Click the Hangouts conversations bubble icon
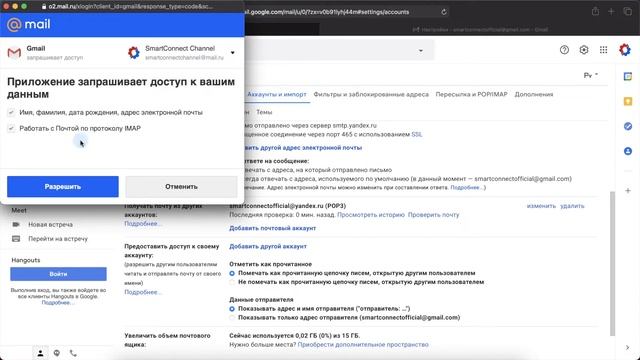This screenshot has height=360, width=640. point(57,353)
